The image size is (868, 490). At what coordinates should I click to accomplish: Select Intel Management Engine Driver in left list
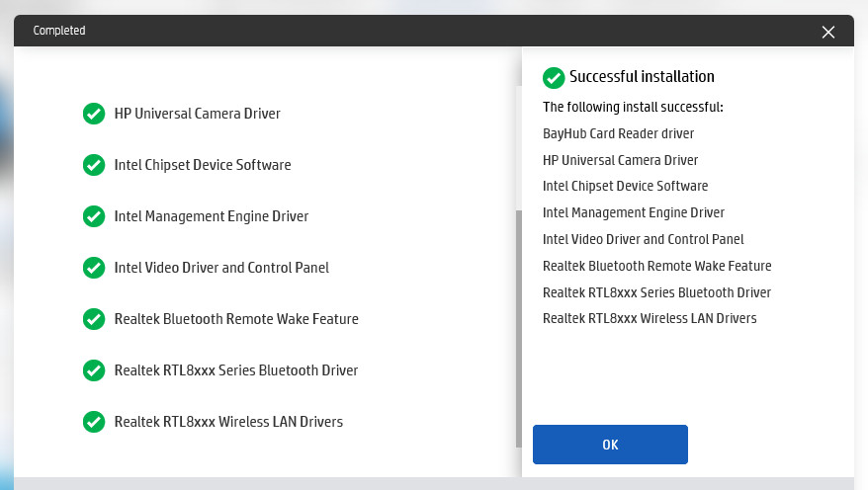(212, 216)
